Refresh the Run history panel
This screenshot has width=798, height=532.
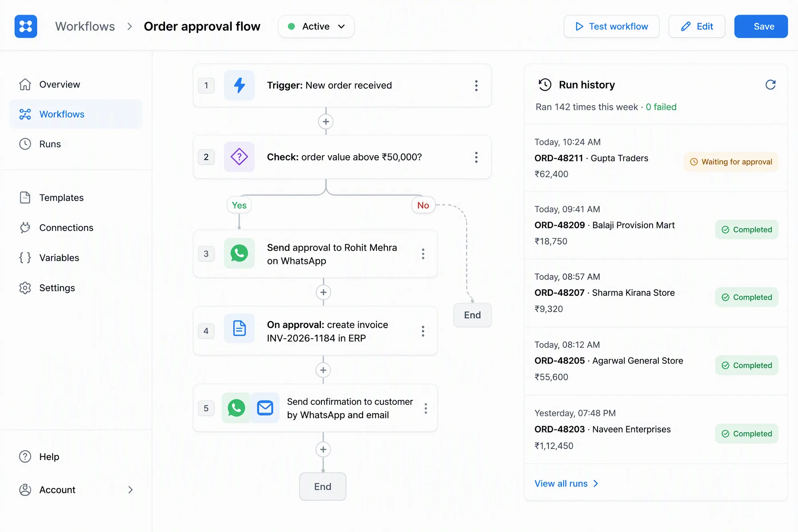click(x=771, y=85)
